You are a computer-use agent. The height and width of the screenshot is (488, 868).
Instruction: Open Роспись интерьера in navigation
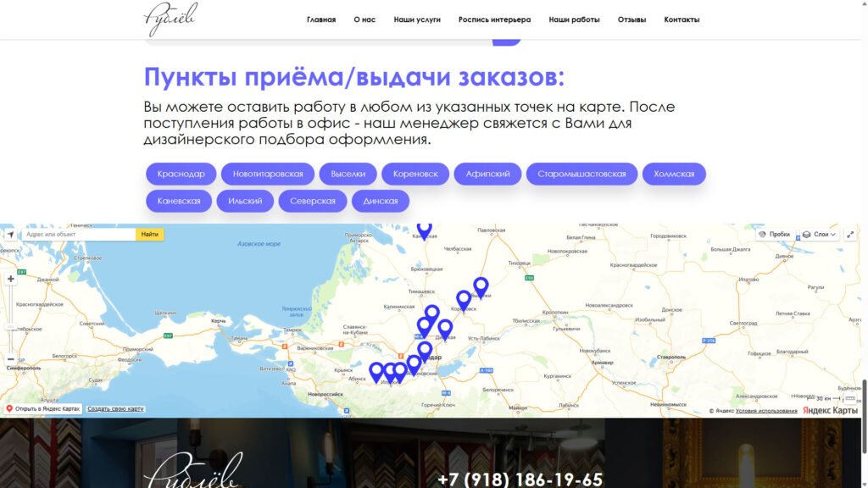pos(494,19)
